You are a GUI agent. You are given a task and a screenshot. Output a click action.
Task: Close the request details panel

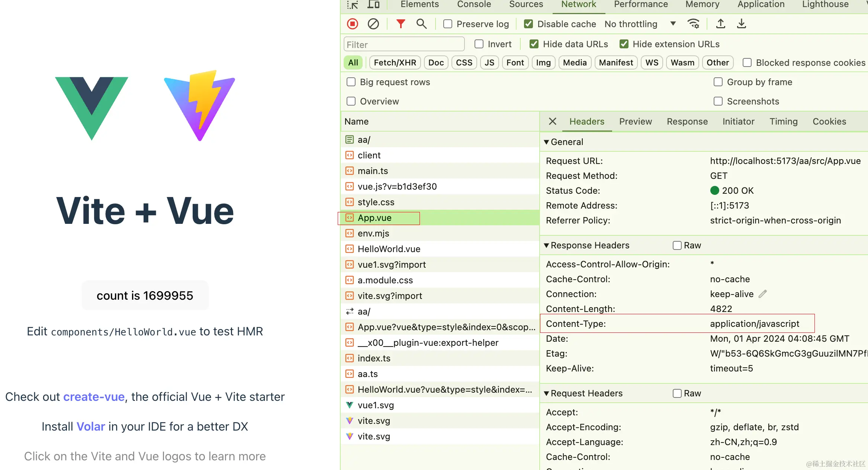(552, 122)
